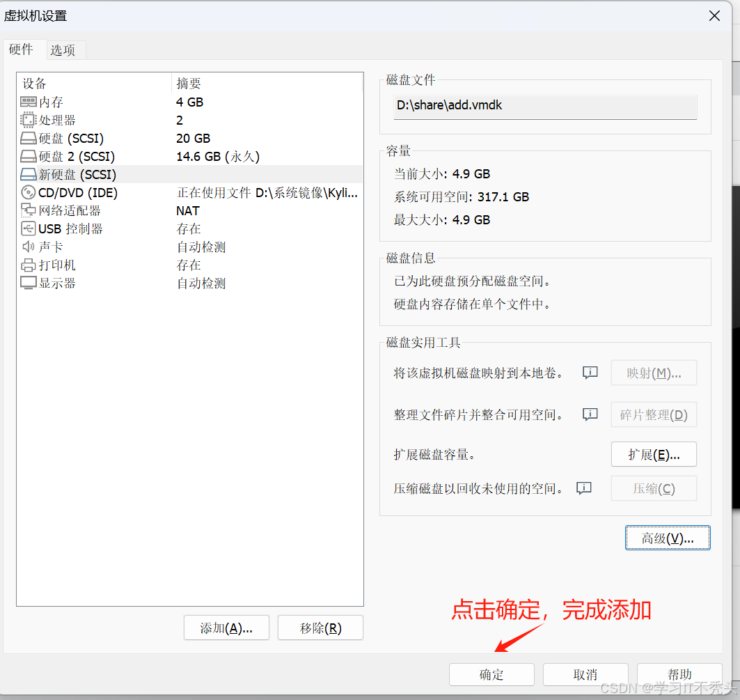Click the 新硬盘 (SCSI) disk icon

click(x=29, y=175)
